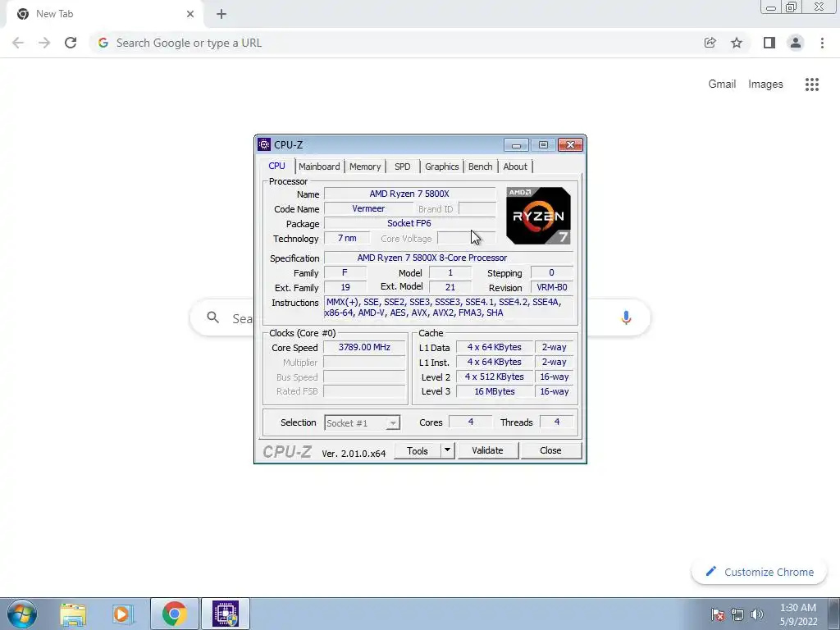Viewport: 840px width, 630px height.
Task: Click the Instructions list text
Action: pos(449,308)
